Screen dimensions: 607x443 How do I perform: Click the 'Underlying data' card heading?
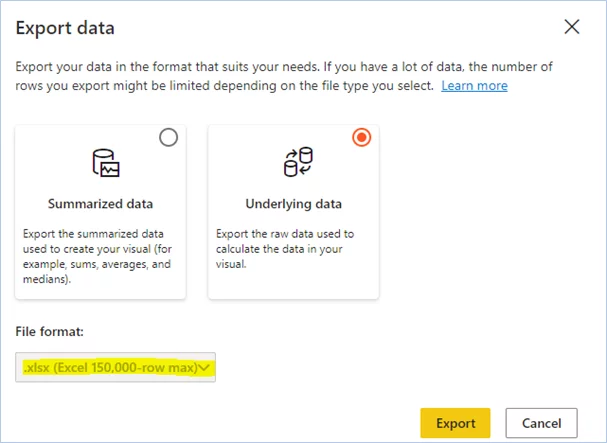tap(293, 204)
